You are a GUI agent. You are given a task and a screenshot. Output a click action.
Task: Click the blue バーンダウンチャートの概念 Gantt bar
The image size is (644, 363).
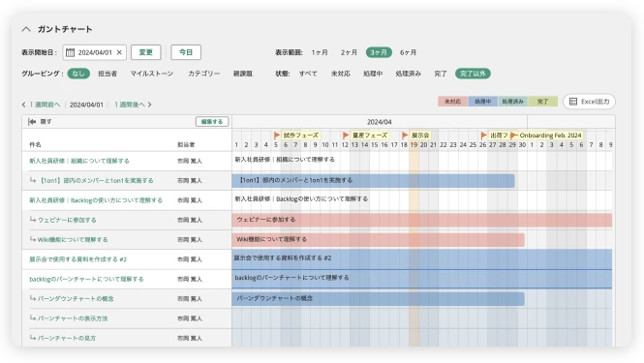coord(378,299)
